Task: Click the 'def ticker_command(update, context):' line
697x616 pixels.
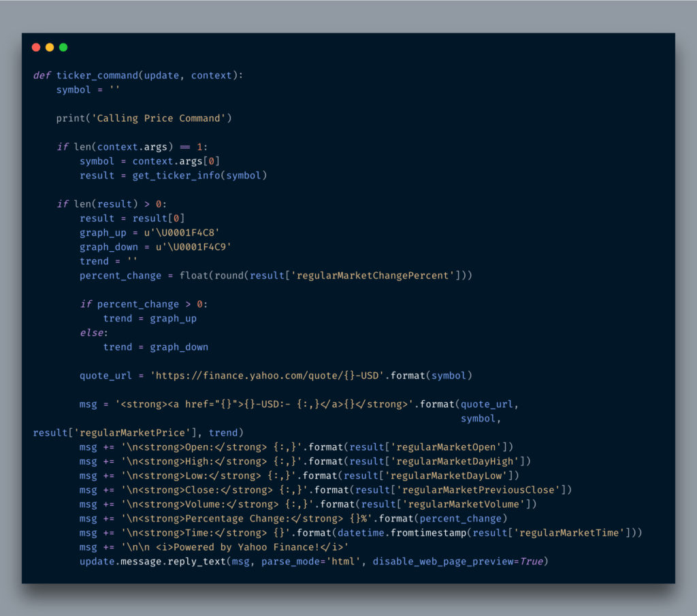Action: coord(138,76)
